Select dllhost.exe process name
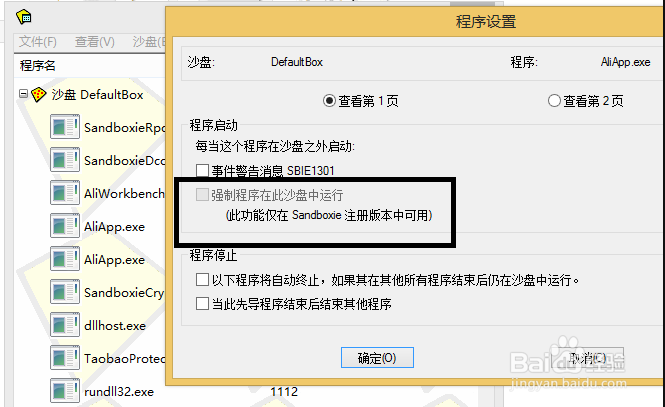 click(115, 326)
